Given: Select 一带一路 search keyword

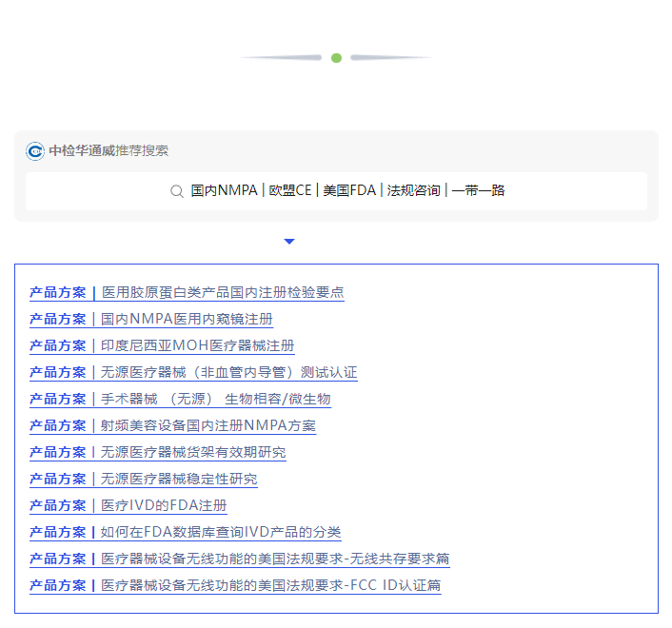Looking at the screenshot, I should pos(478,191).
